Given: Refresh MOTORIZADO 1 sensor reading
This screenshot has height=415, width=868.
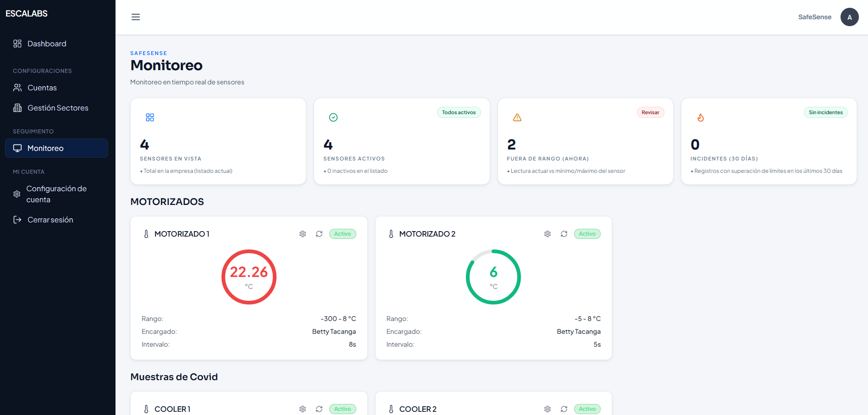Looking at the screenshot, I should pos(319,234).
